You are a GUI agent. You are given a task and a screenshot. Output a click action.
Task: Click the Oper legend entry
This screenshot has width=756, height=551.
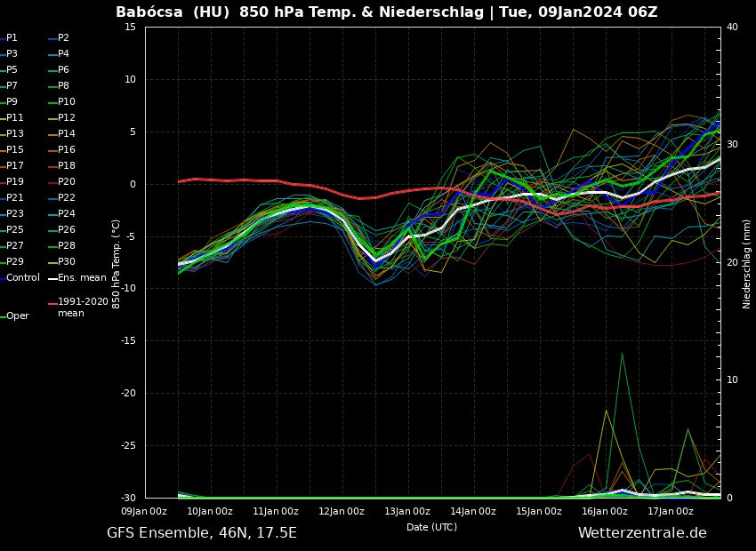click(x=17, y=316)
